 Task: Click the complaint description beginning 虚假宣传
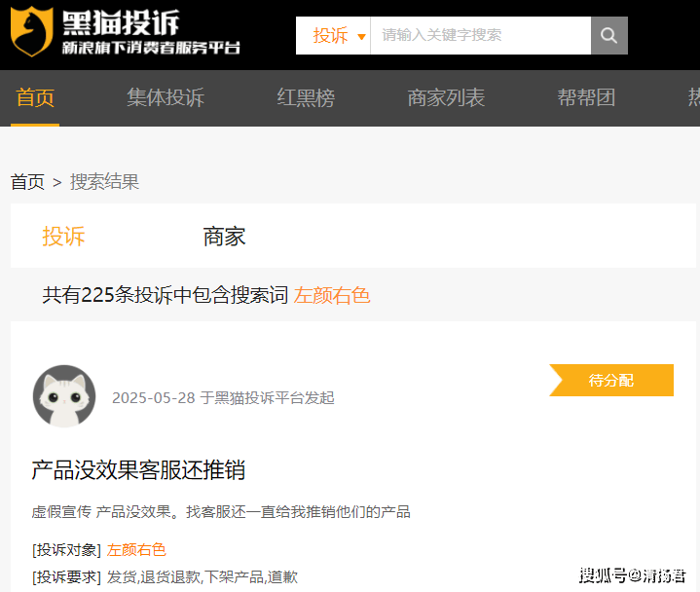click(x=221, y=511)
